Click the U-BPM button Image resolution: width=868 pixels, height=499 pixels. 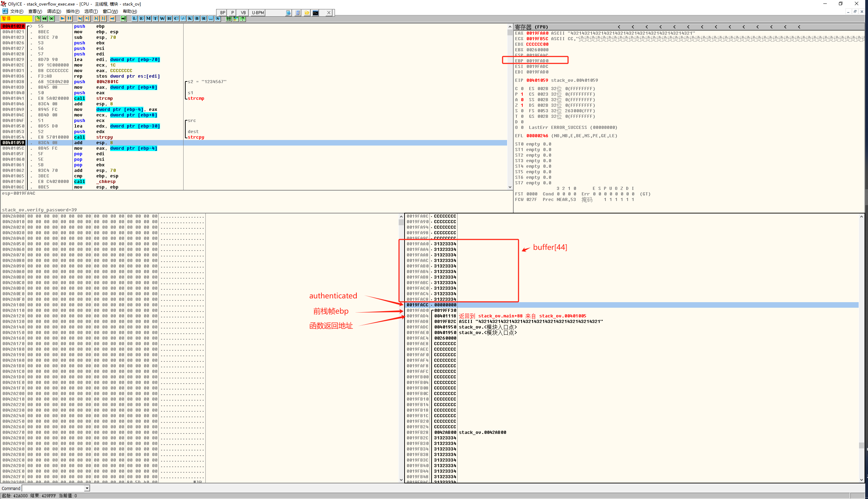click(x=258, y=13)
